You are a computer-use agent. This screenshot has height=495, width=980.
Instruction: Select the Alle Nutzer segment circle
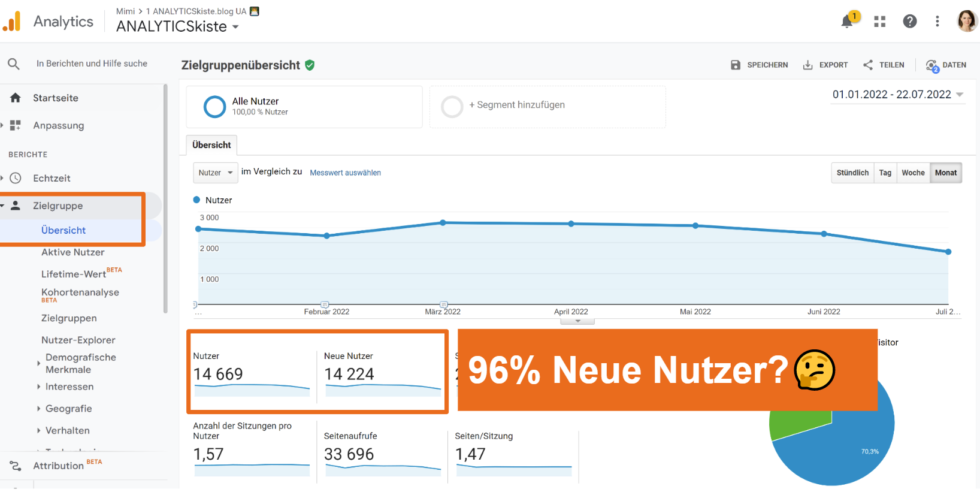coord(214,107)
